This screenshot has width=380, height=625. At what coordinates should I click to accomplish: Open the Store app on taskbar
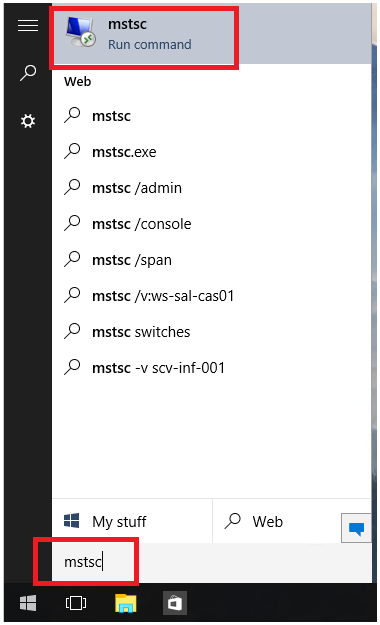pos(175,603)
